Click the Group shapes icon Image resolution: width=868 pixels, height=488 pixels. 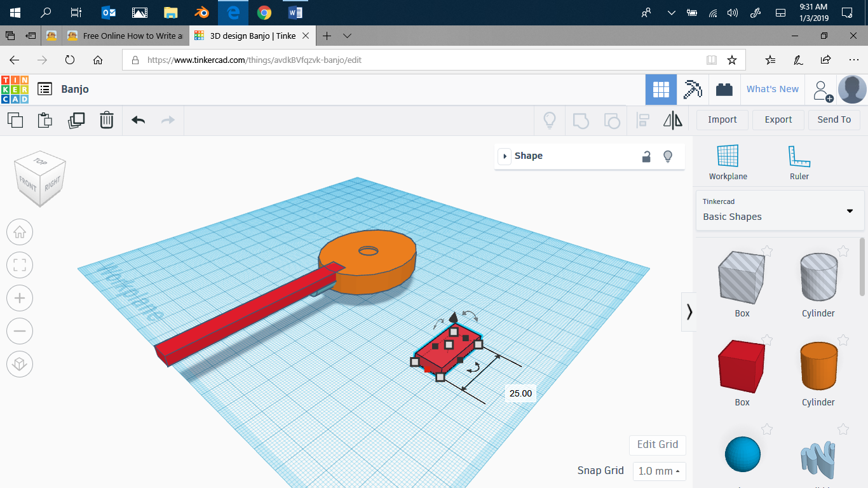point(581,119)
